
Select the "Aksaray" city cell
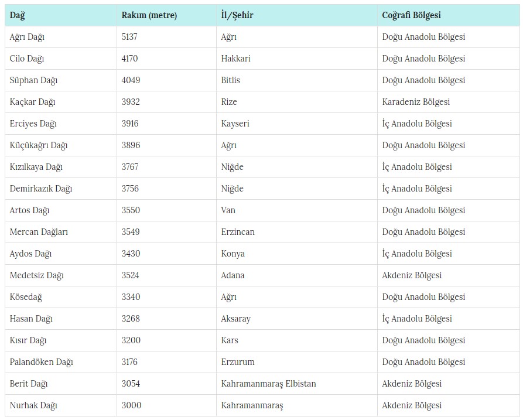(235, 319)
